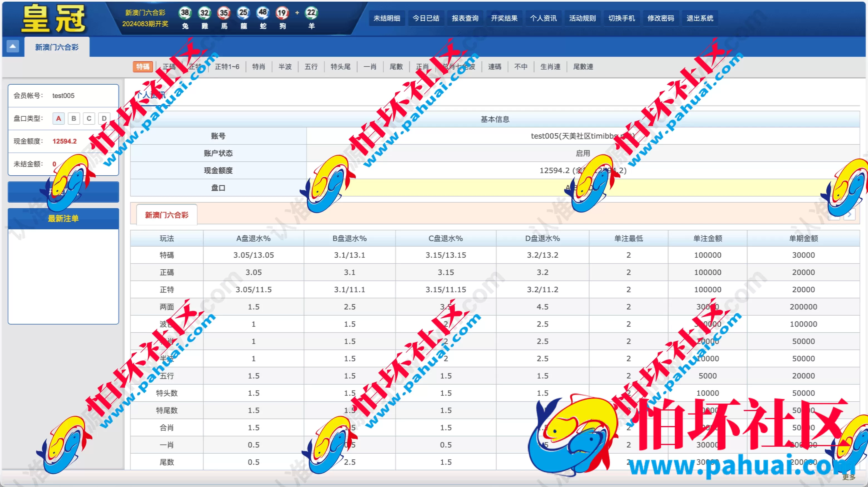Click the 合肖 row label
Screen dimensions: 868x487
click(x=167, y=427)
